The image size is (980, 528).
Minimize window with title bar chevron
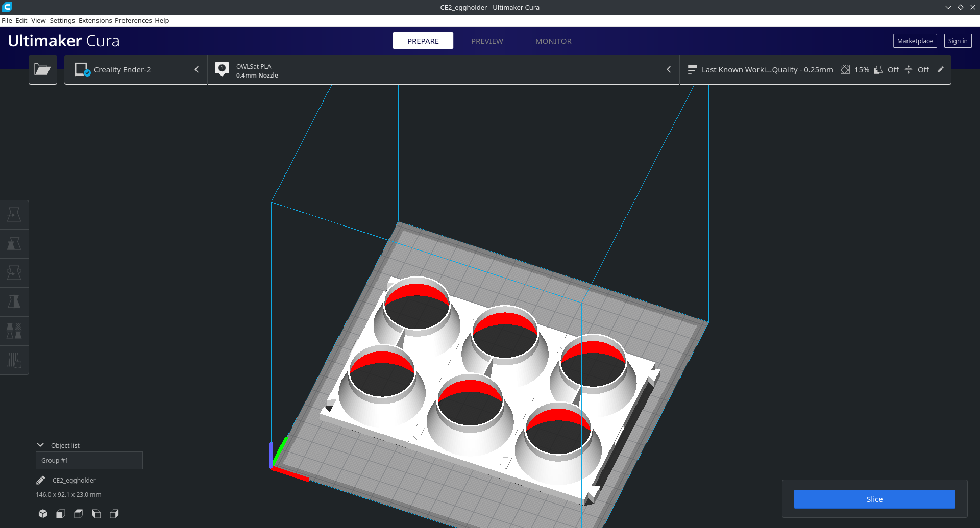(x=948, y=7)
